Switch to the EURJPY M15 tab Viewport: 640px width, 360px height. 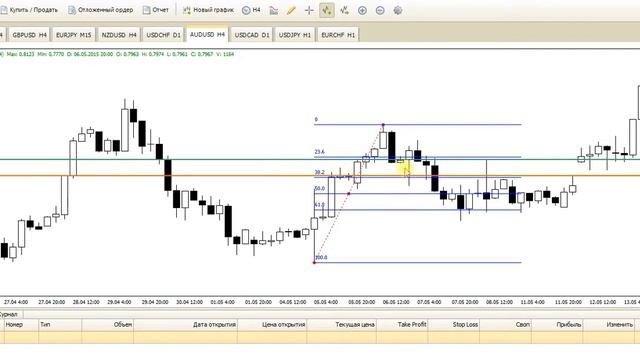[73, 35]
